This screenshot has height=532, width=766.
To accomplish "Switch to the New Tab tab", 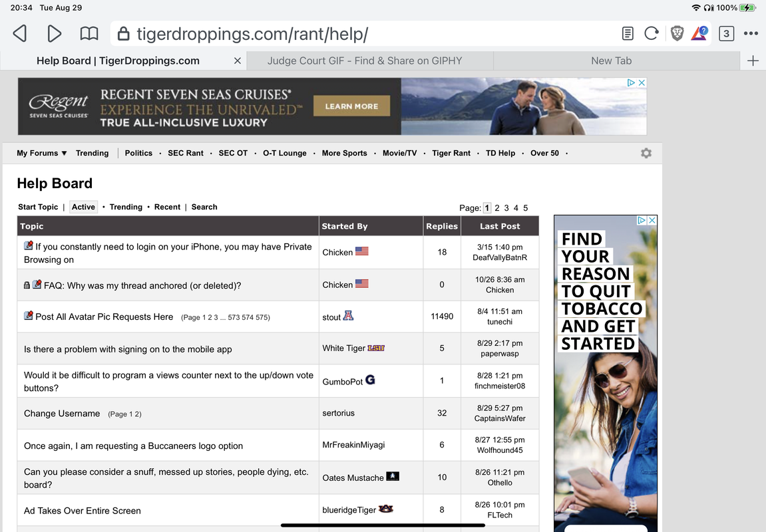I will (x=611, y=61).
